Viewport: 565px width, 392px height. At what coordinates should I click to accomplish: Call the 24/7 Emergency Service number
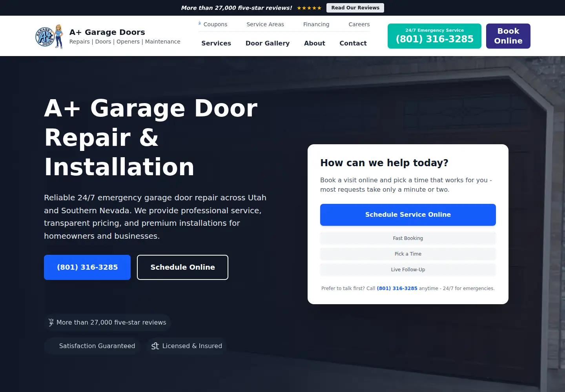pos(434,36)
